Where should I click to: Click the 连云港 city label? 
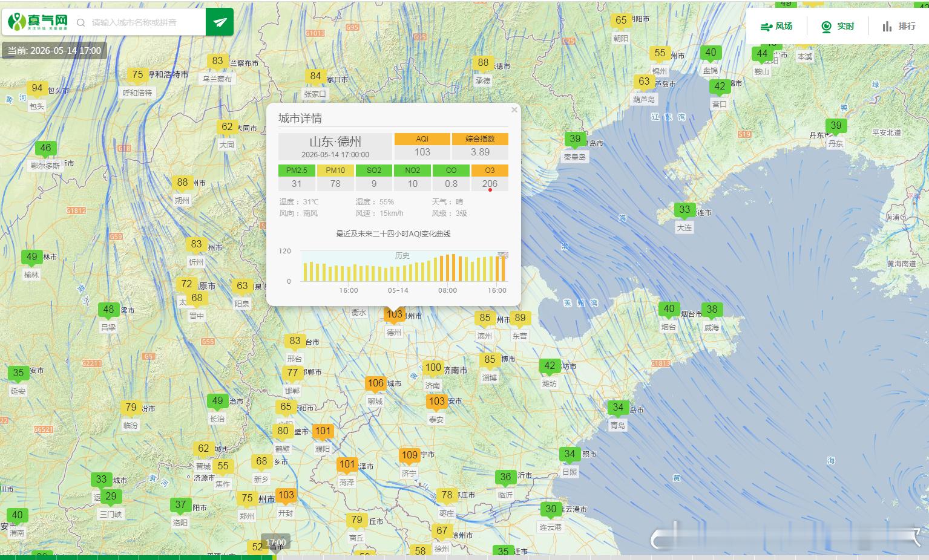(x=551, y=527)
